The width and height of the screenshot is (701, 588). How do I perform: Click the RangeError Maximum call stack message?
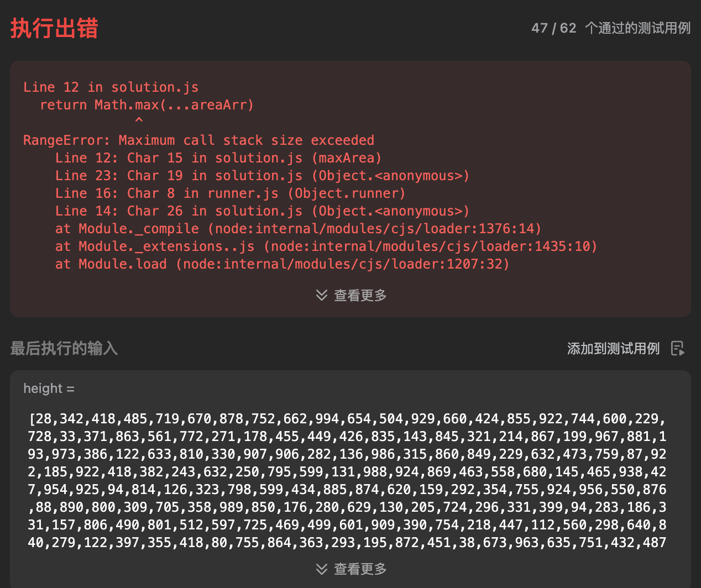(x=198, y=140)
